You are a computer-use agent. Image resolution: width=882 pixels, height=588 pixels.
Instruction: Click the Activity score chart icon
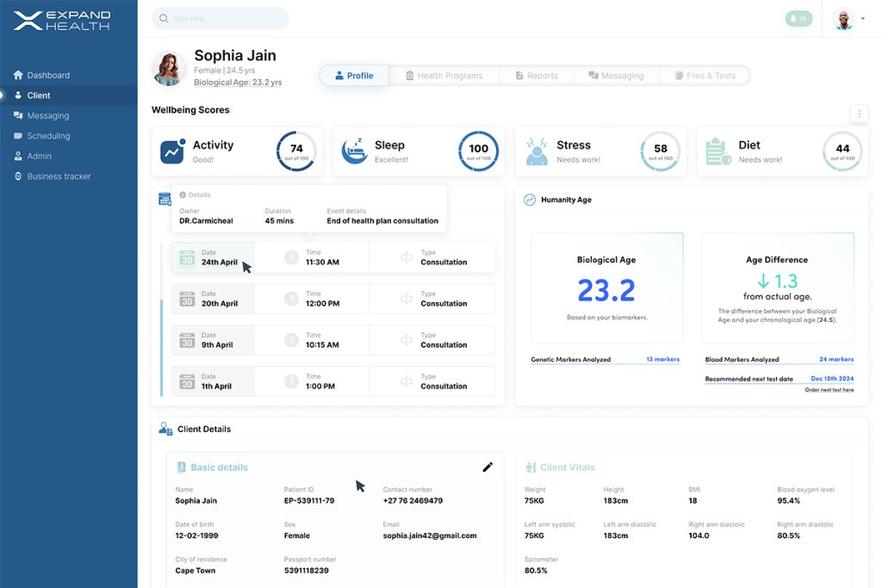click(172, 152)
